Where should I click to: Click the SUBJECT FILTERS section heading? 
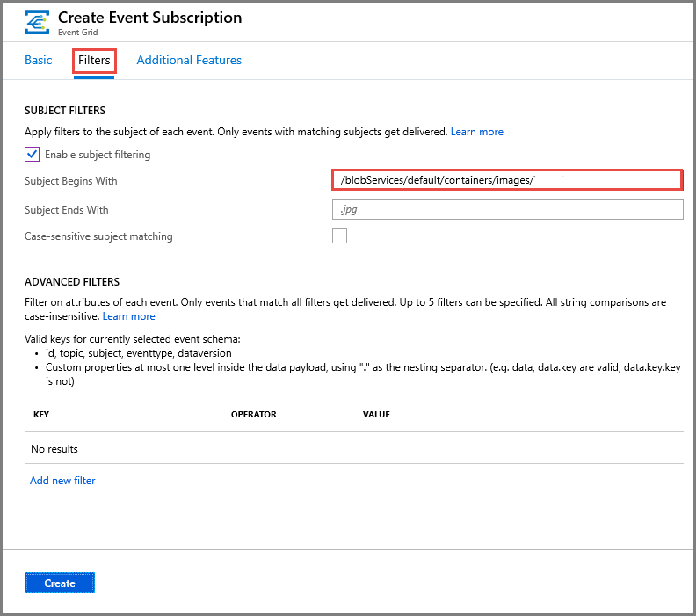65,111
